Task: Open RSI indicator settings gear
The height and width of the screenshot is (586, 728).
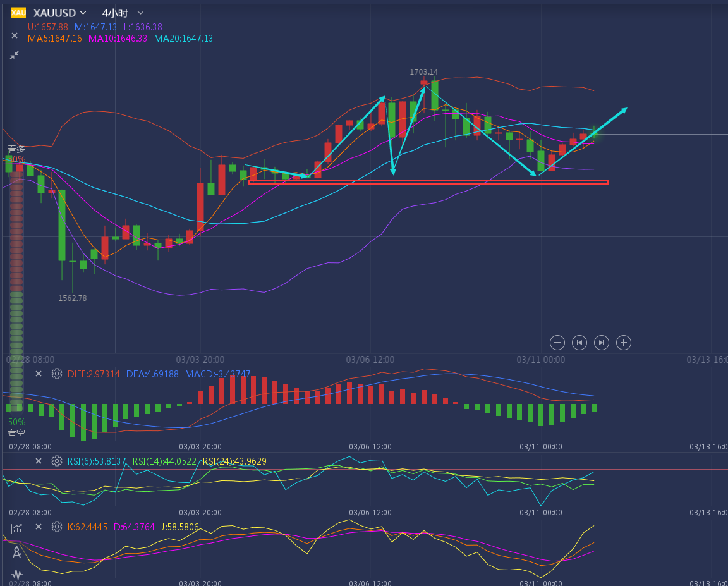Action: click(57, 461)
